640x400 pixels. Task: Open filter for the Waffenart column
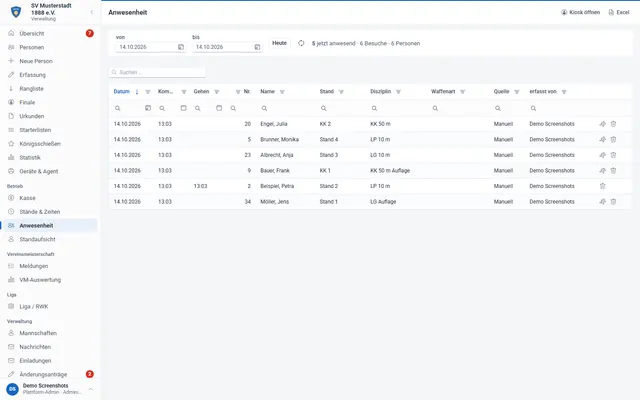[x=462, y=92]
